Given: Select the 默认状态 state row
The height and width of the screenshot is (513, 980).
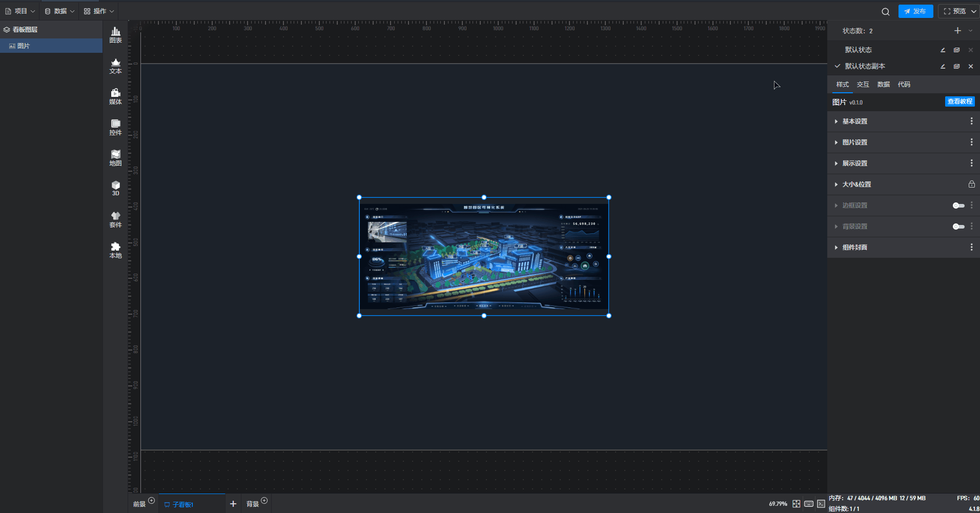Looking at the screenshot, I should [859, 50].
